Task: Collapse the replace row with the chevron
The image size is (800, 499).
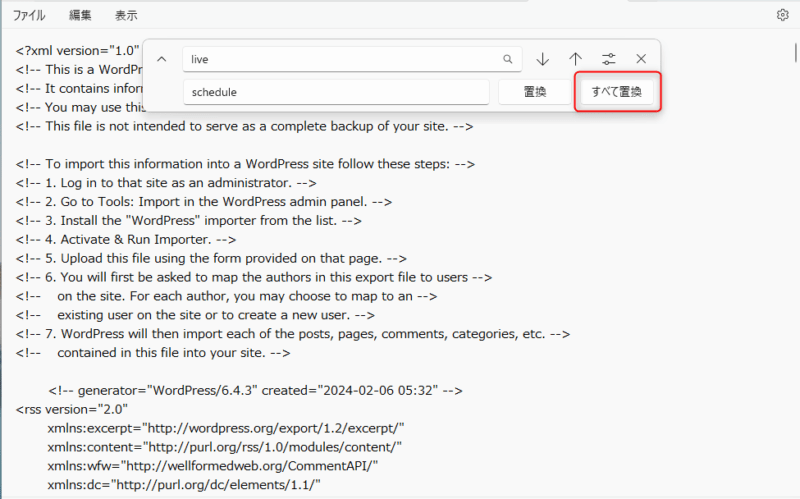Action: click(162, 59)
